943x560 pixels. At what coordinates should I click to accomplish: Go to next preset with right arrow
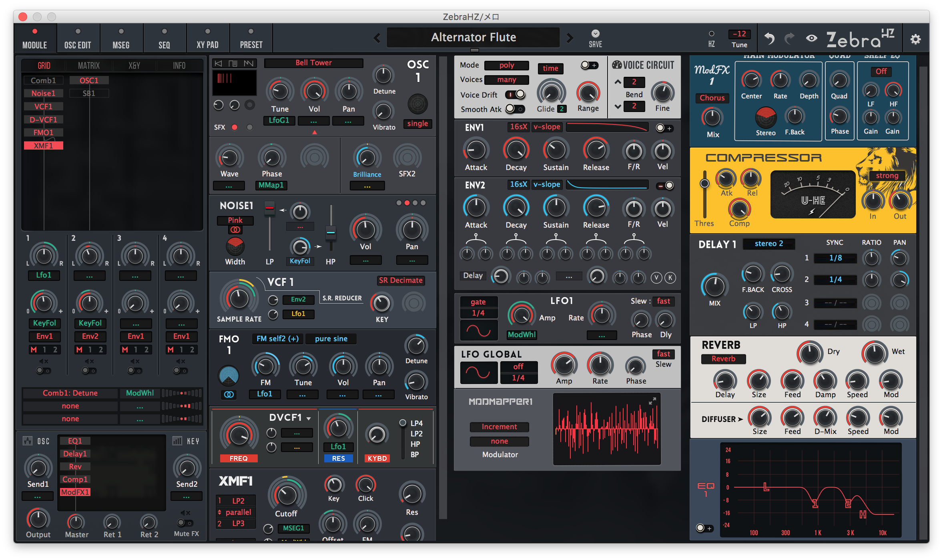(x=570, y=38)
